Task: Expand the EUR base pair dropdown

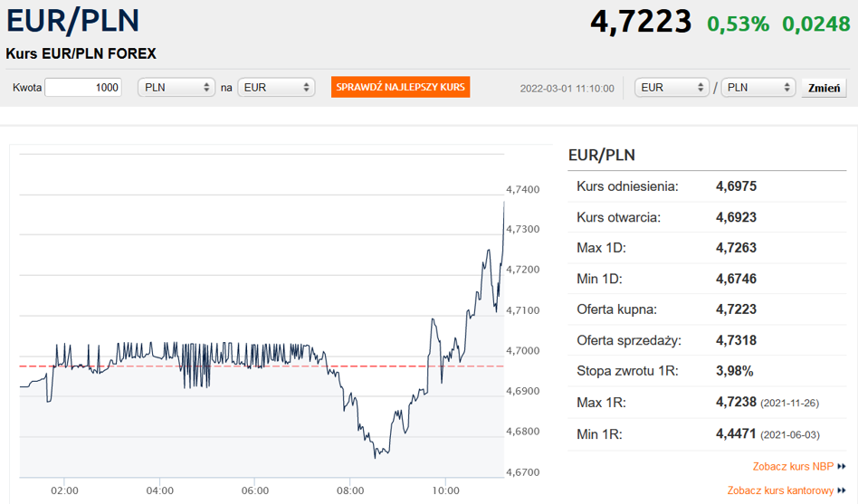Action: pyautogui.click(x=672, y=88)
